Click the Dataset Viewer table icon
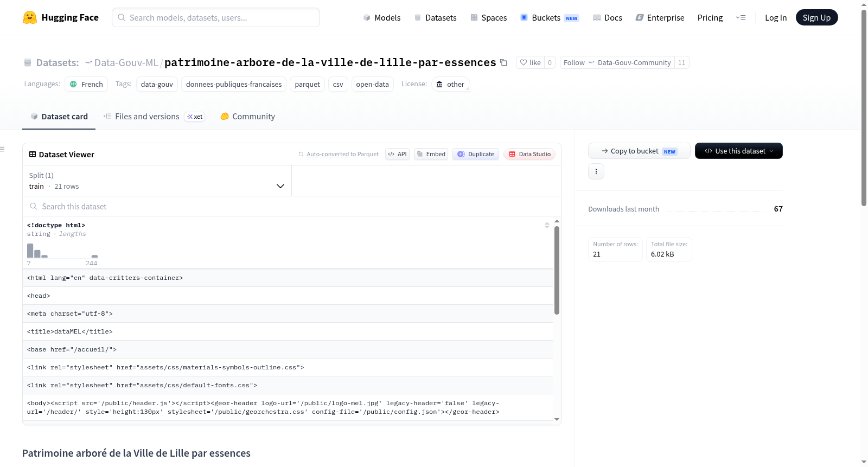This screenshot has height=467, width=868. [33, 154]
